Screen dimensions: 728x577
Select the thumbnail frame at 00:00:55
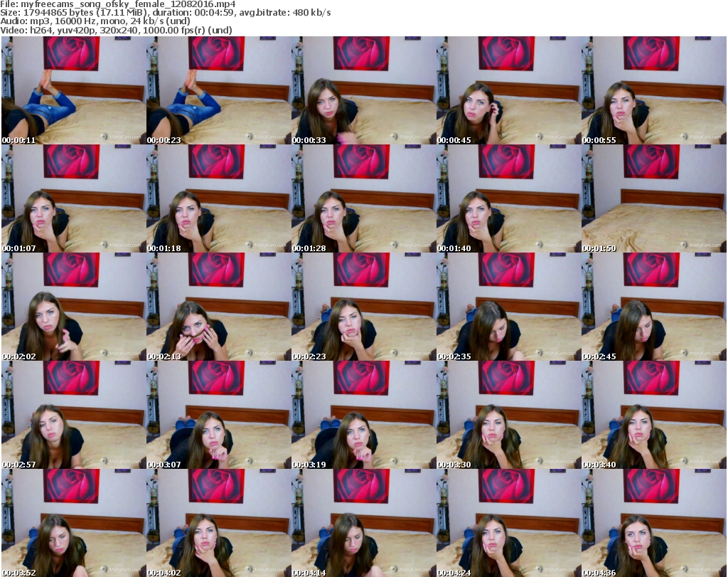point(654,90)
